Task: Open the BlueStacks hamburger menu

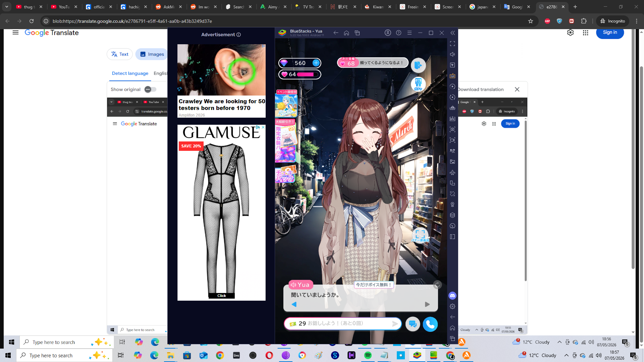Action: pos(409,33)
